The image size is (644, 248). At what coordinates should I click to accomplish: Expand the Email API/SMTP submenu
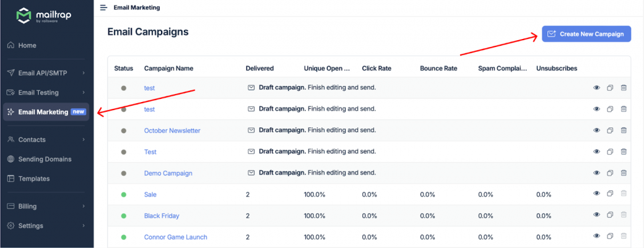tap(84, 73)
